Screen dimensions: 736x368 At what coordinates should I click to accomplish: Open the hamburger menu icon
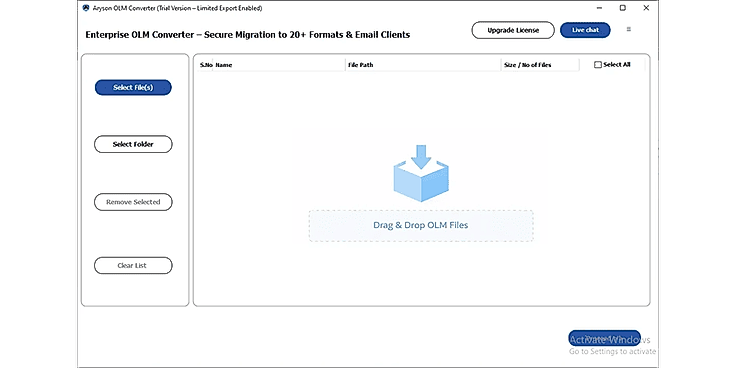[x=629, y=30]
